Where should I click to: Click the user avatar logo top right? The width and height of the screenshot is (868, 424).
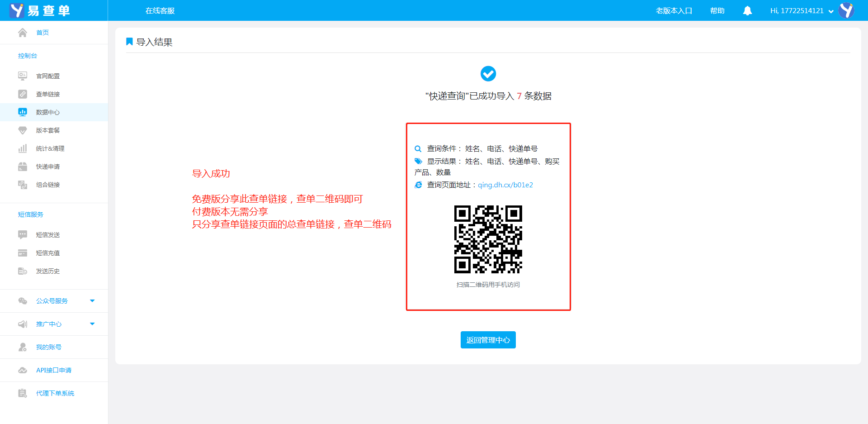[x=846, y=10]
